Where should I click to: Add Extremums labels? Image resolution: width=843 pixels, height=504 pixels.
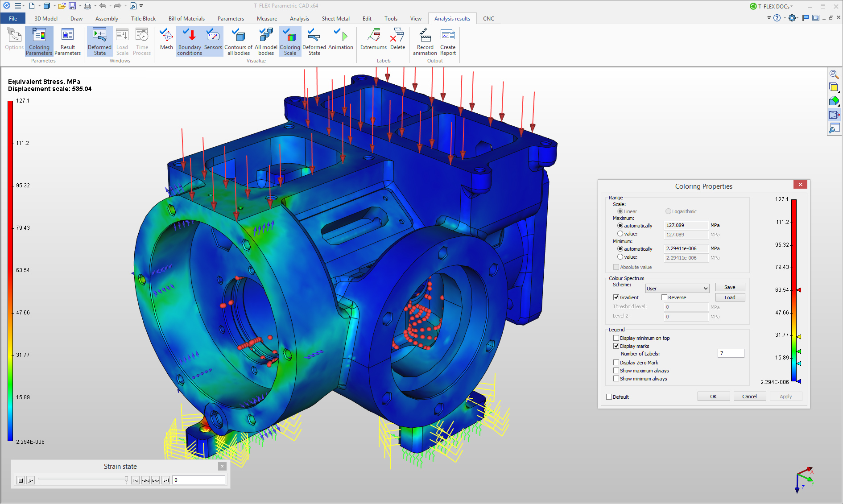pyautogui.click(x=373, y=39)
